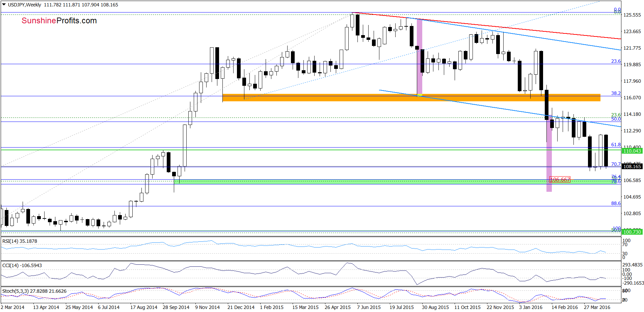This screenshot has width=644, height=312.
Task: Click the 11 Oct 2015 date label
Action: coord(467,307)
